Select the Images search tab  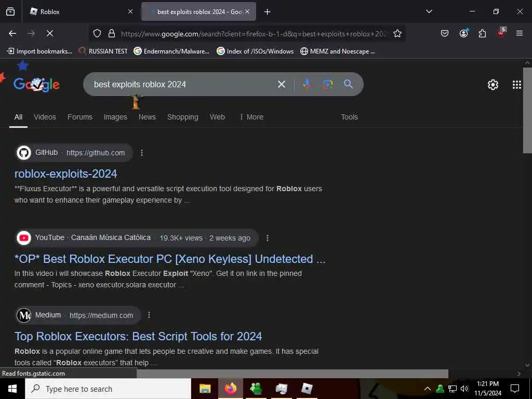coord(115,117)
